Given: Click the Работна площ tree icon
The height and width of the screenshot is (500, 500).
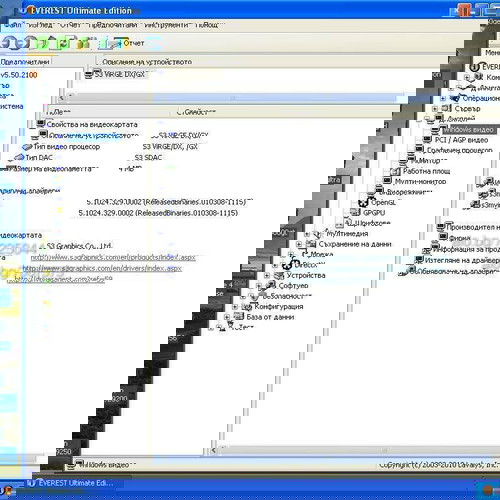Looking at the screenshot, I should coord(395,171).
